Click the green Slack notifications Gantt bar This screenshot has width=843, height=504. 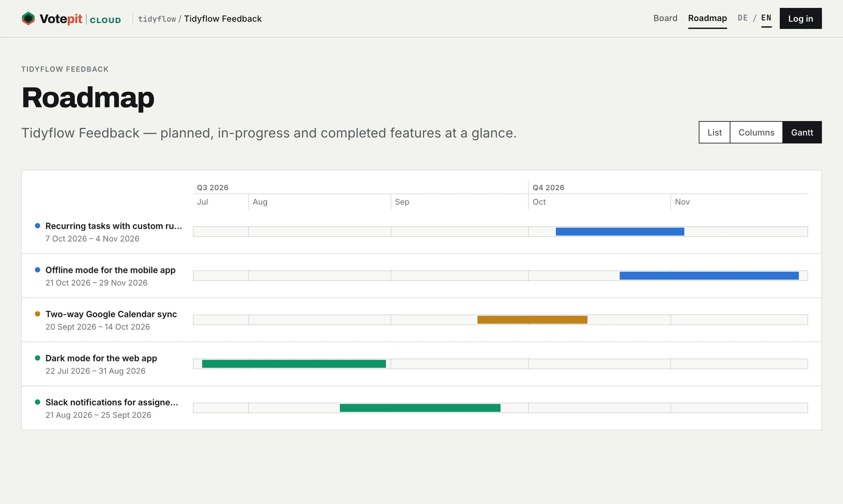pos(420,408)
